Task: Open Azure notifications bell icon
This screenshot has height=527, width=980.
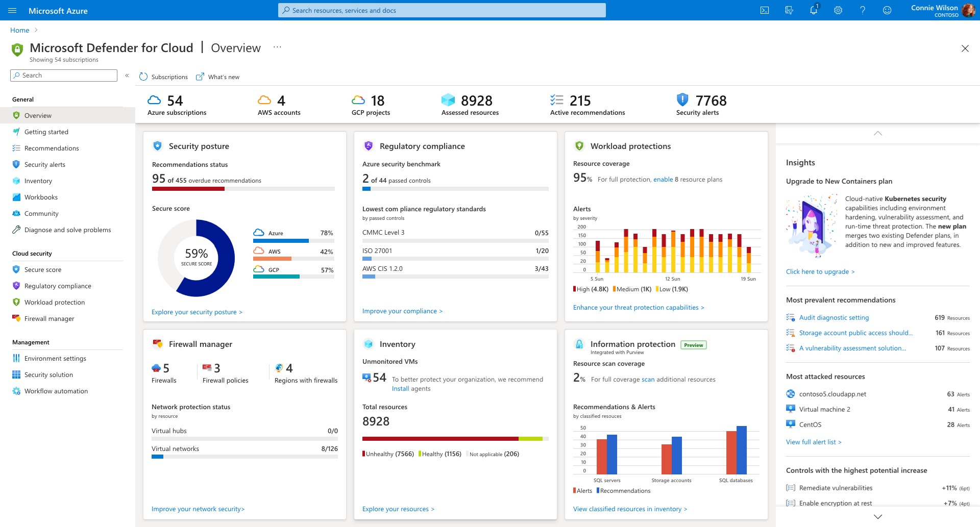Action: (814, 10)
